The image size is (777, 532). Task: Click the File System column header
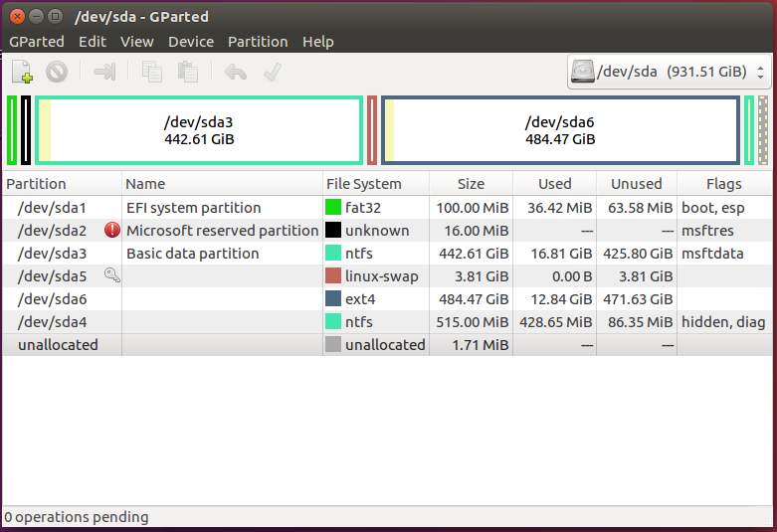(x=376, y=184)
